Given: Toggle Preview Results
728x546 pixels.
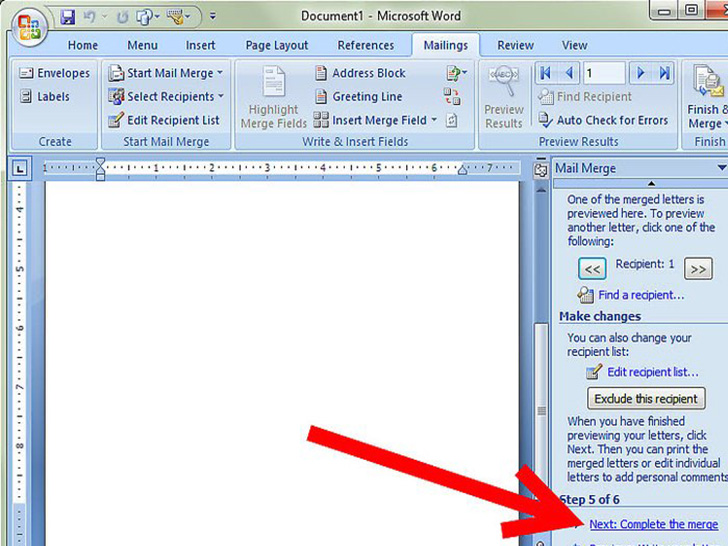Looking at the screenshot, I should [504, 98].
